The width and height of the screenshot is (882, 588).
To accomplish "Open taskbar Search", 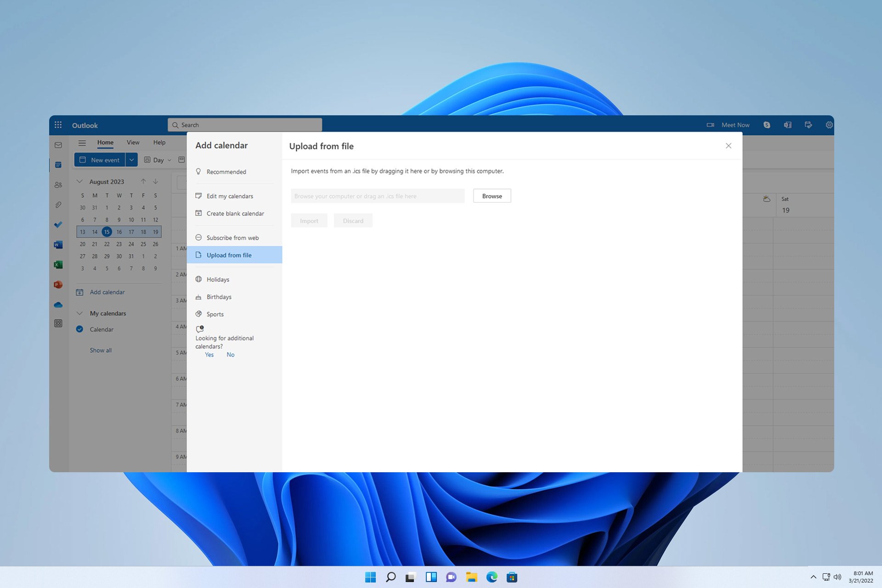I will (x=390, y=577).
